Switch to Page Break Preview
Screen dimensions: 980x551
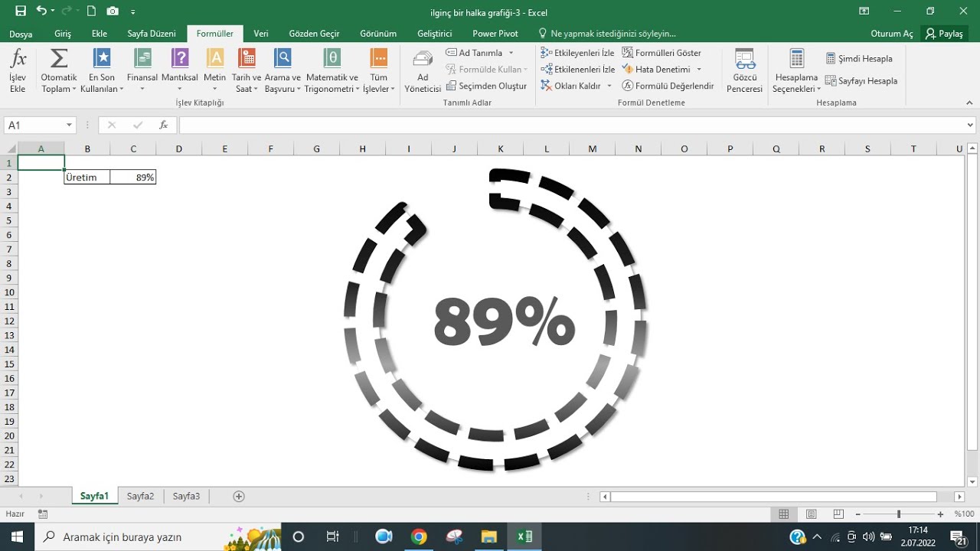(x=838, y=514)
